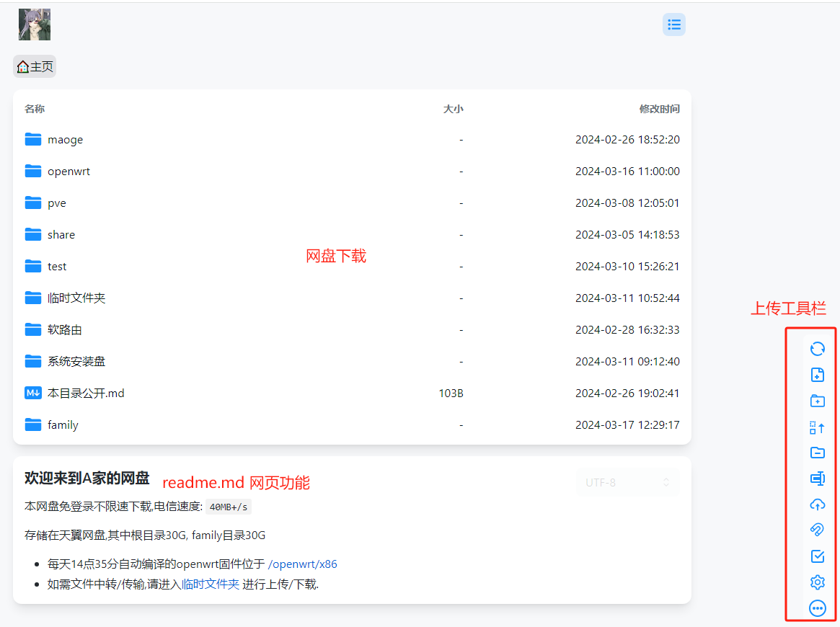
Task: Click the refresh icon in upload toolbar
Action: pos(818,349)
